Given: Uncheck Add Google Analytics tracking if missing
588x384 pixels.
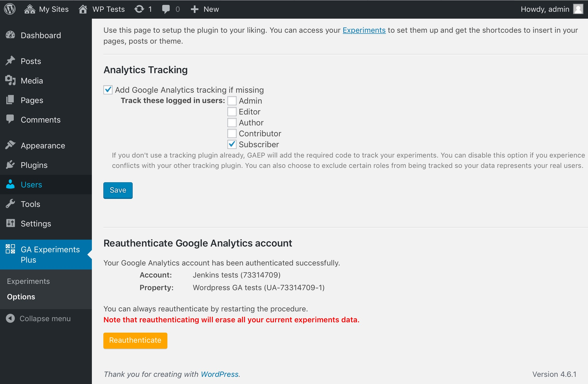Looking at the screenshot, I should click(x=108, y=90).
